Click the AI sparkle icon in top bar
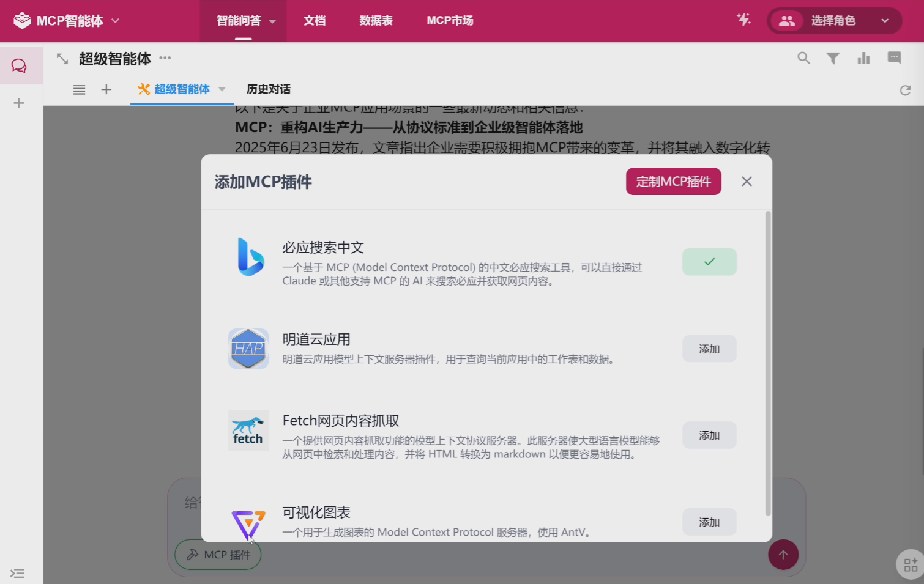This screenshot has width=924, height=584. point(743,20)
